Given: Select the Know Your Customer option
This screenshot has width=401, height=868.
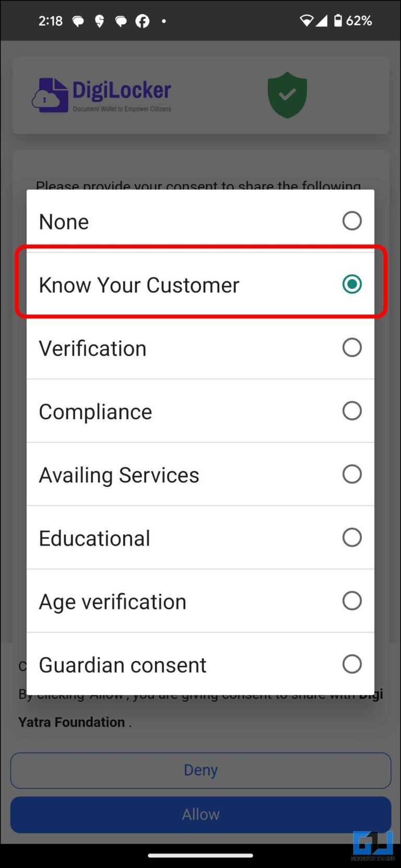Looking at the screenshot, I should 200,284.
